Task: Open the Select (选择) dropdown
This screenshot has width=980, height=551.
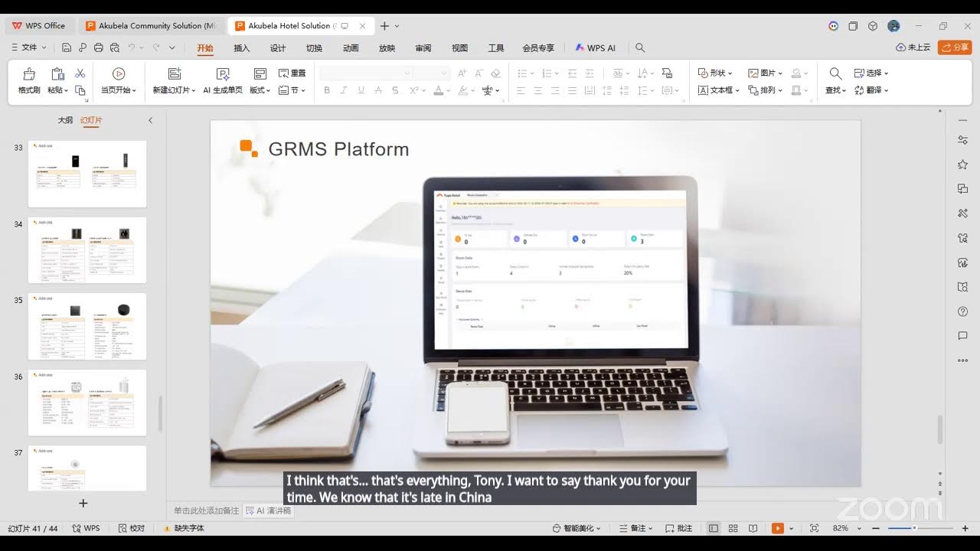Action: [x=871, y=73]
